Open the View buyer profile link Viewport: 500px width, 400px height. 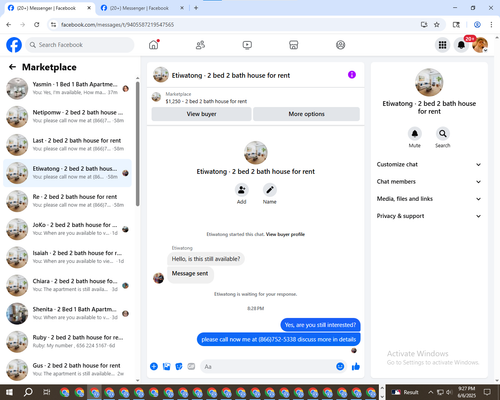pos(285,234)
